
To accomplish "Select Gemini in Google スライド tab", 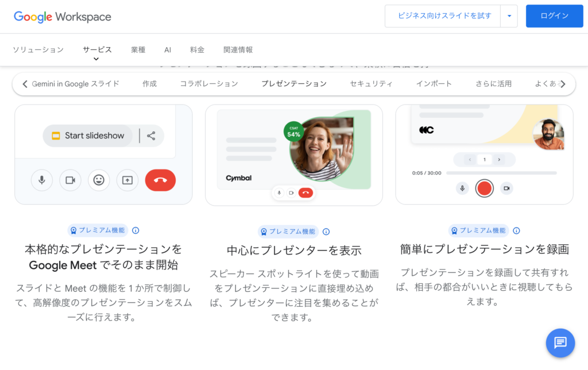I will click(x=75, y=84).
